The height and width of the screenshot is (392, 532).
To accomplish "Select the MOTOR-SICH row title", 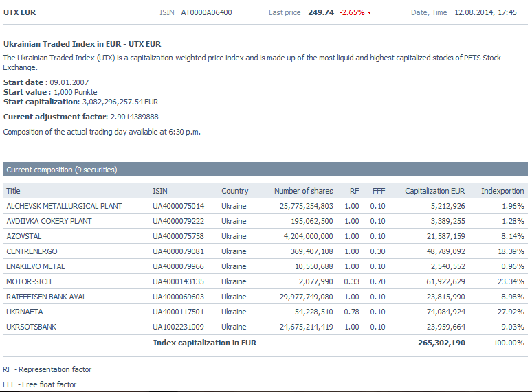I will coord(29,281).
